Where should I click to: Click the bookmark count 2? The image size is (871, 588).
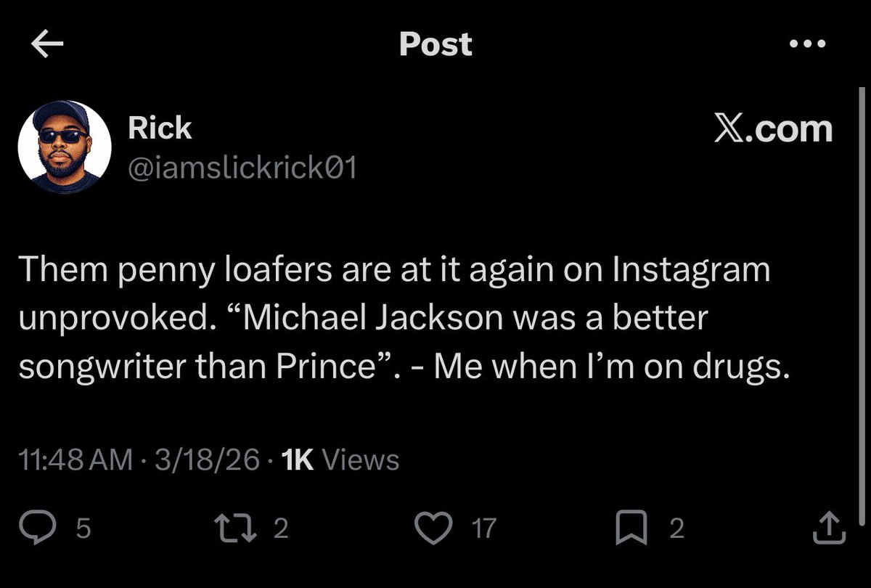[x=676, y=529]
